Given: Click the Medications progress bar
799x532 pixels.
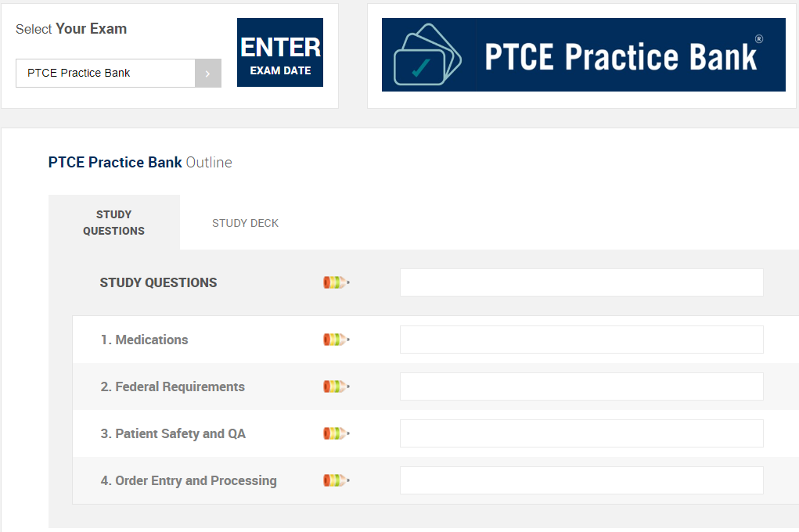Looking at the screenshot, I should pos(581,340).
